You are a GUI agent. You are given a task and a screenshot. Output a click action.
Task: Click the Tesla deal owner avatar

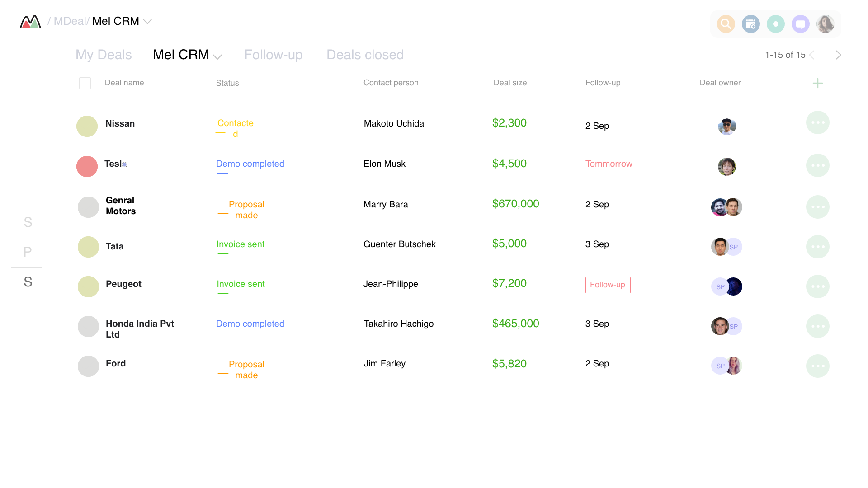coord(727,167)
